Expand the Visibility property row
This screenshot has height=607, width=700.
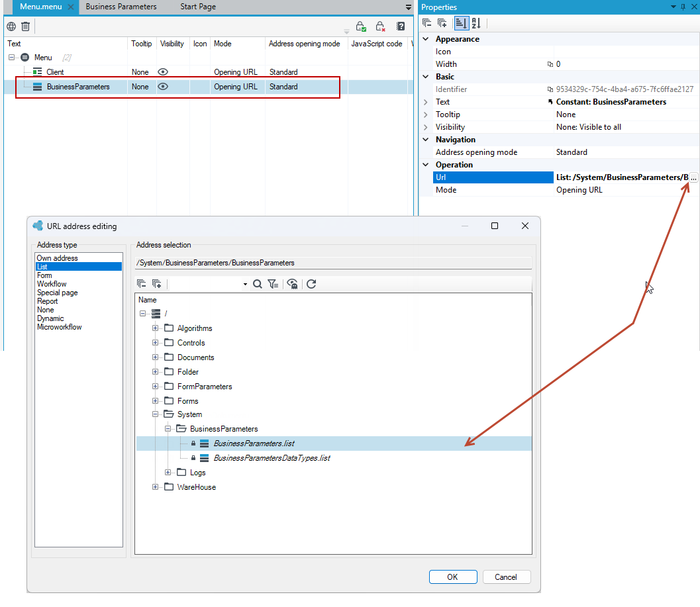click(426, 127)
